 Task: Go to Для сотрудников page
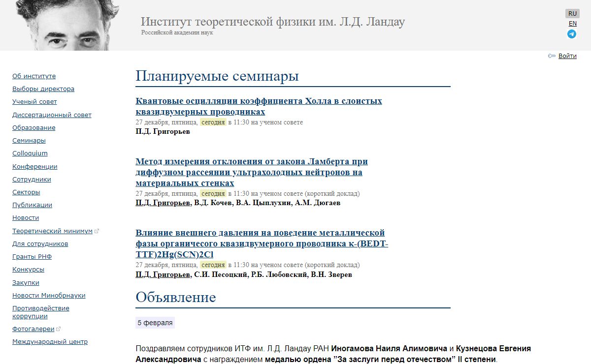[40, 244]
